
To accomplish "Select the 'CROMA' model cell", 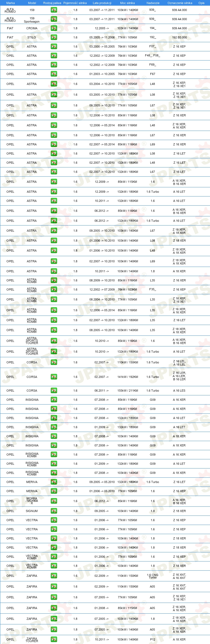I will point(32,28).
